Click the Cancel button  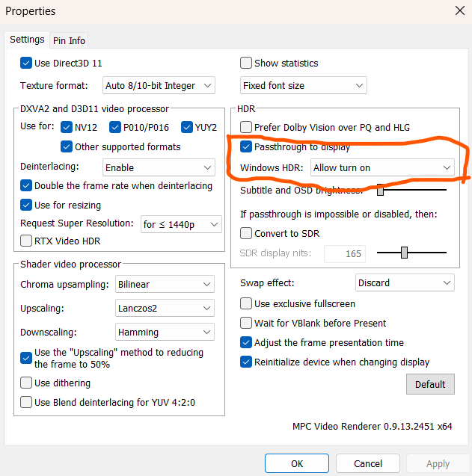tap(368, 463)
